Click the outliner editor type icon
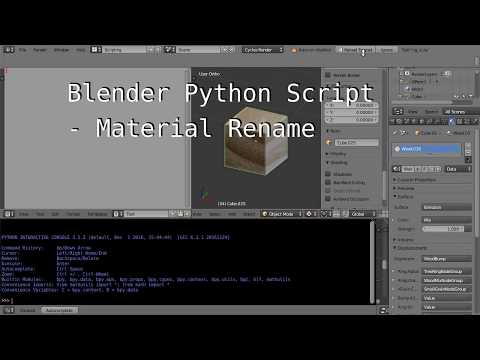Image resolution: width=480 pixels, height=360 pixels. click(398, 112)
